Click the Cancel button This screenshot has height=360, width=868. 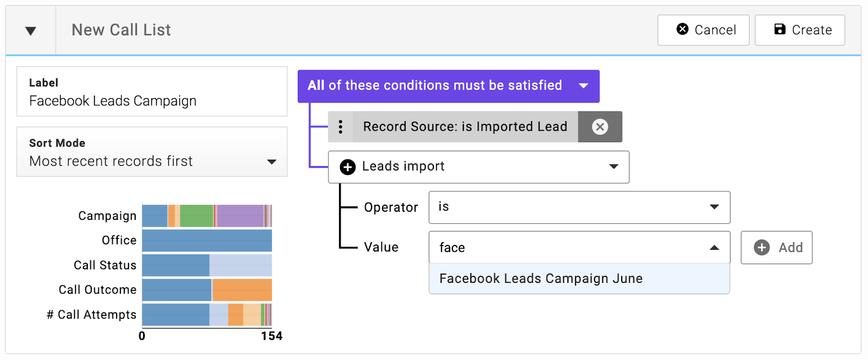[703, 30]
